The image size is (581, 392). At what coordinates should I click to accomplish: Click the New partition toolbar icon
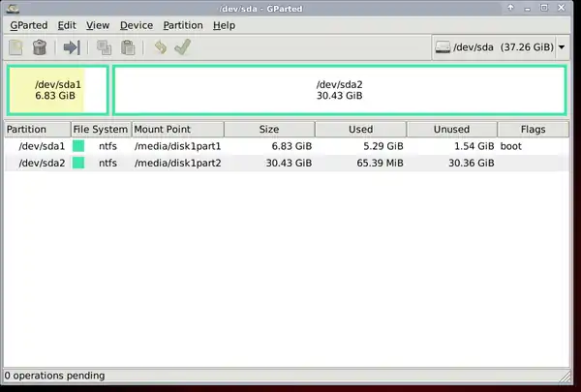point(16,47)
